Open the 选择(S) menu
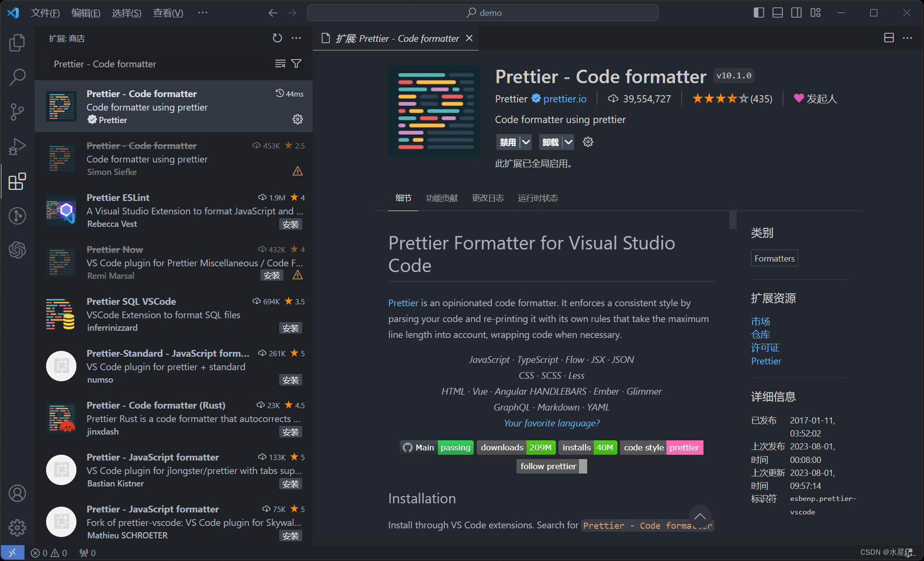The width and height of the screenshot is (924, 561). coord(127,13)
